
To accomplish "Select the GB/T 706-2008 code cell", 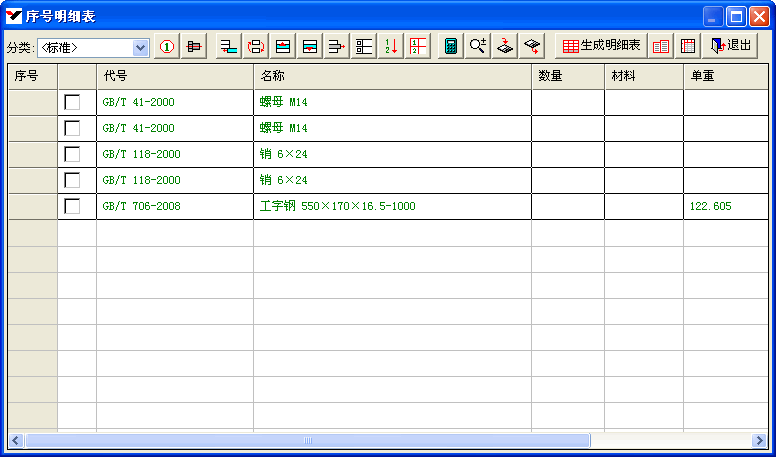I will [x=174, y=206].
